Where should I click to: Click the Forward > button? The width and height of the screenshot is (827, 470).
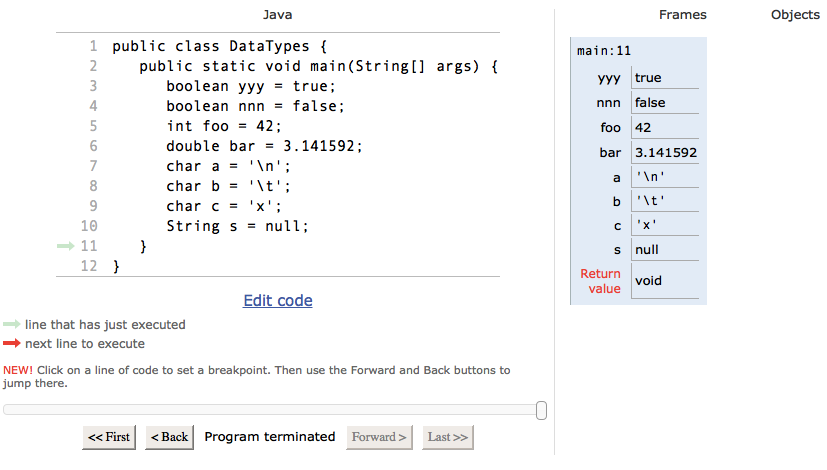point(379,437)
